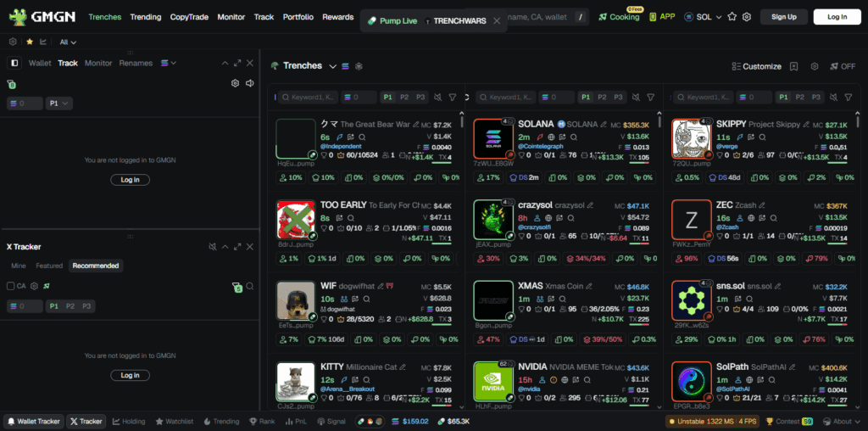Toggle Track panel sound speaker icon

pyautogui.click(x=250, y=83)
